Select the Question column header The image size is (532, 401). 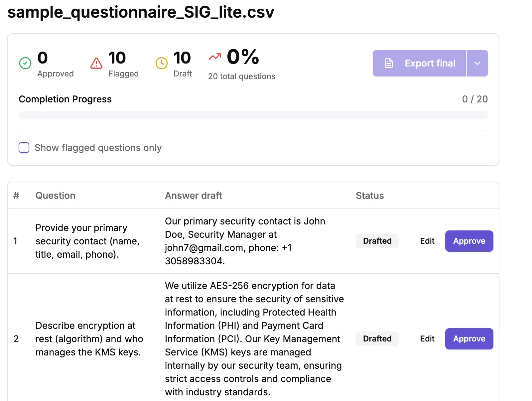pyautogui.click(x=55, y=196)
